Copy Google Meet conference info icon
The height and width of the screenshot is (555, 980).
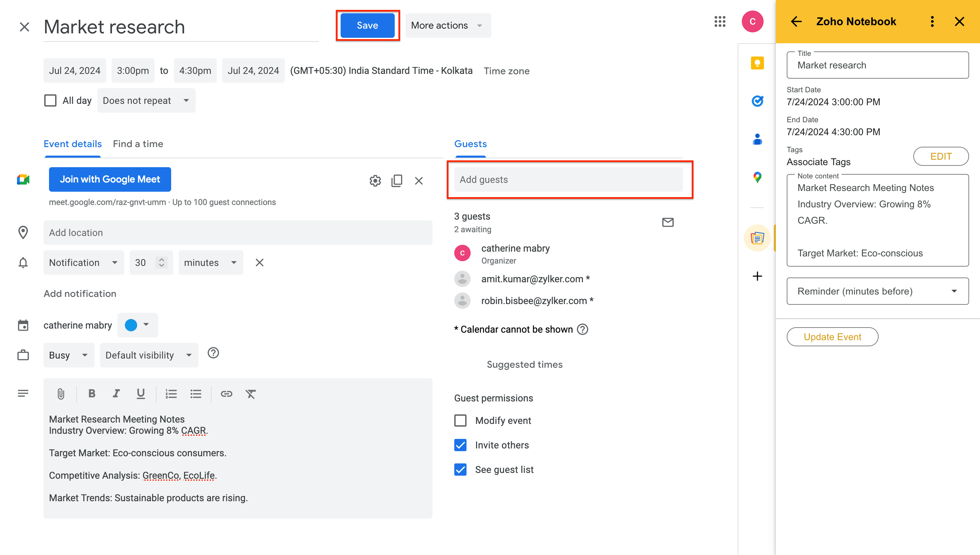pyautogui.click(x=396, y=180)
